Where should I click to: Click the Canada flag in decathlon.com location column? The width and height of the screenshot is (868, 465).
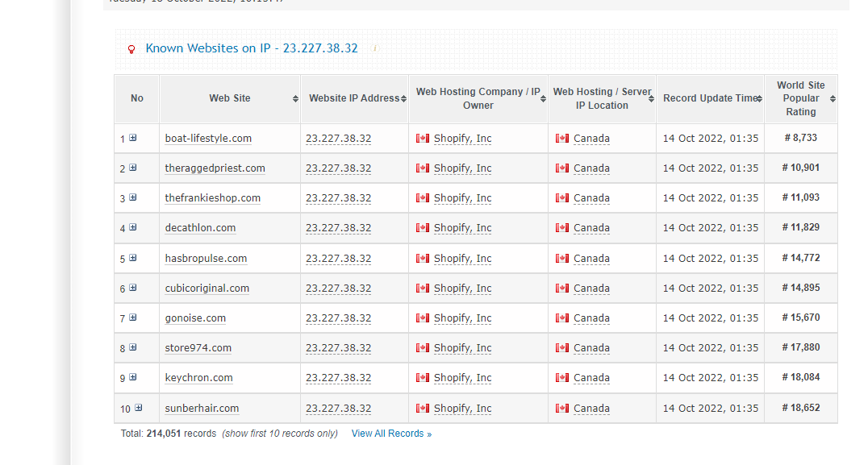[562, 228]
